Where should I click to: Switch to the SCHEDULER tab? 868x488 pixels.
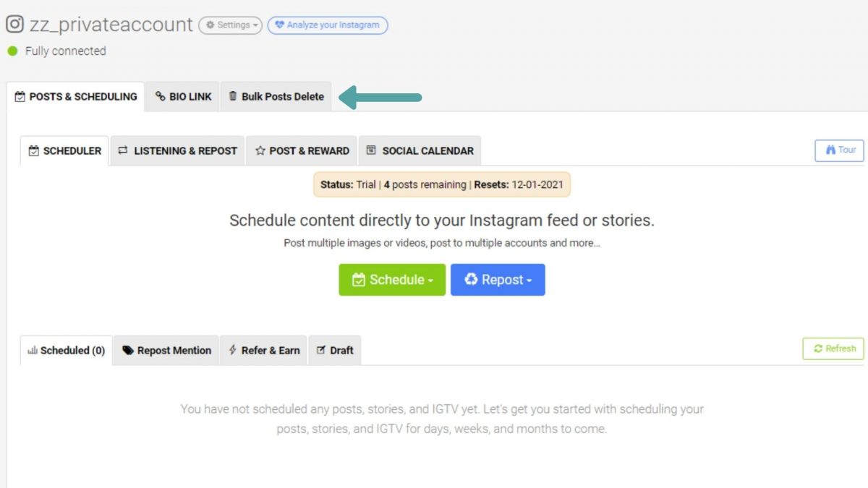click(x=64, y=150)
